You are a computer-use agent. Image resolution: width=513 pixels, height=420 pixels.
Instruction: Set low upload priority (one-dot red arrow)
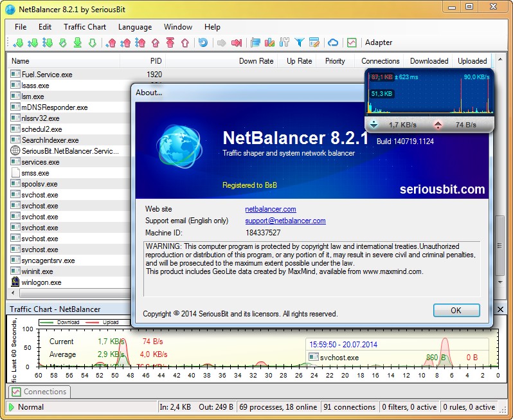coord(111,42)
